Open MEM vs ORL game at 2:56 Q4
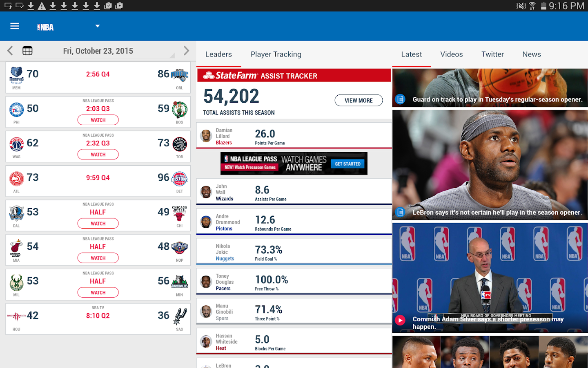This screenshot has width=588, height=368. coord(98,77)
